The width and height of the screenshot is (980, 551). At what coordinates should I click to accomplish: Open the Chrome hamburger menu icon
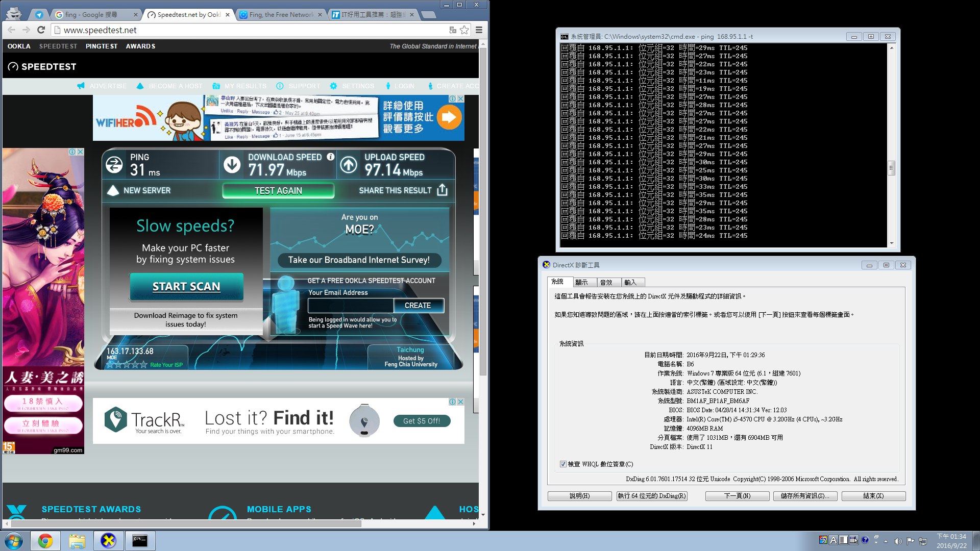[x=479, y=30]
